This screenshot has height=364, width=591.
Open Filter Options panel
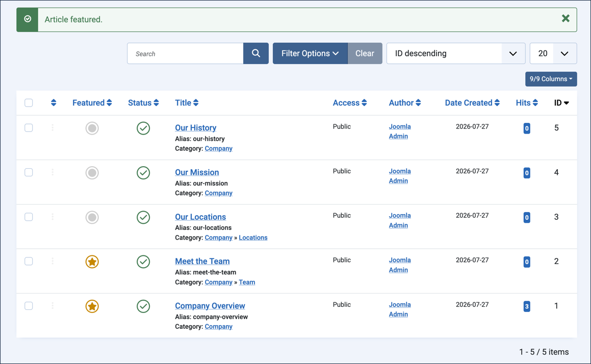pos(310,54)
